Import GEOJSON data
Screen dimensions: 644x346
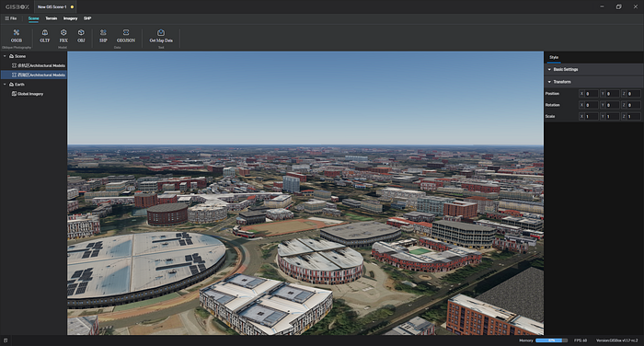coord(126,36)
